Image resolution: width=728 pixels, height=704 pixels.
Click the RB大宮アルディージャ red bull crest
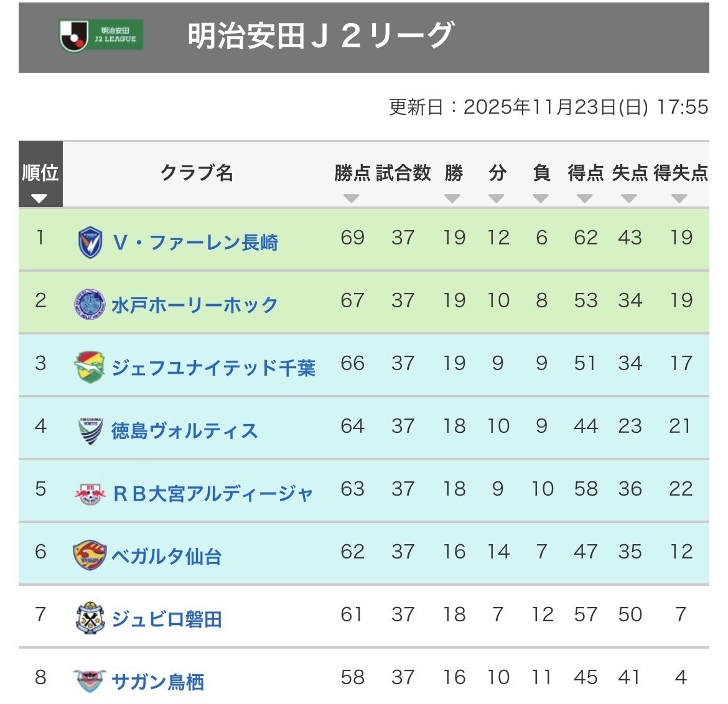pyautogui.click(x=90, y=493)
